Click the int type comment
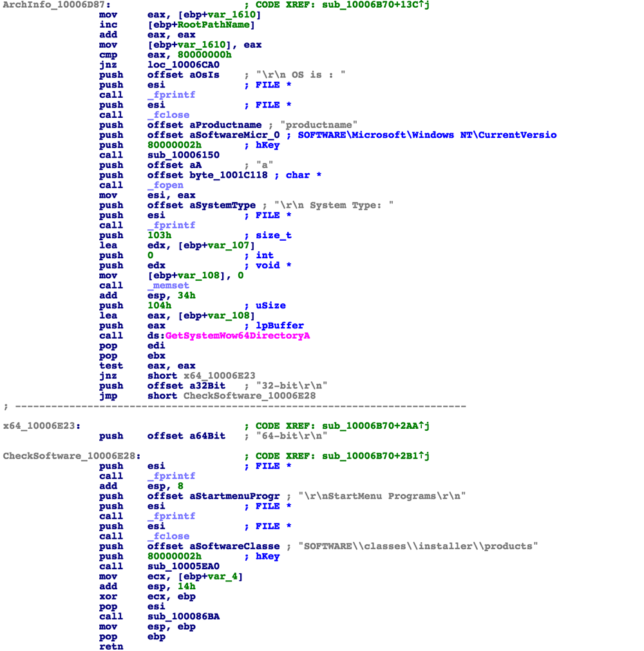644x651 pixels. pyautogui.click(x=265, y=256)
